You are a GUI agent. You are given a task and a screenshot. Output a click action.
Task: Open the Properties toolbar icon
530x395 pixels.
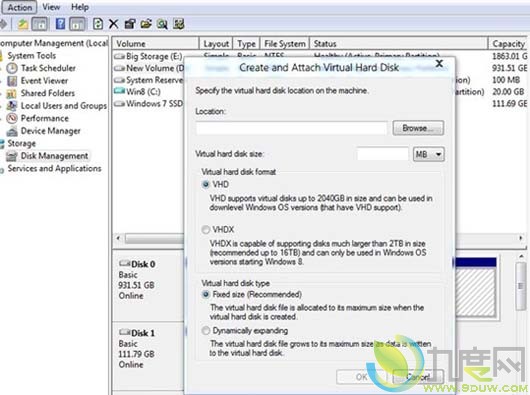click(x=130, y=24)
